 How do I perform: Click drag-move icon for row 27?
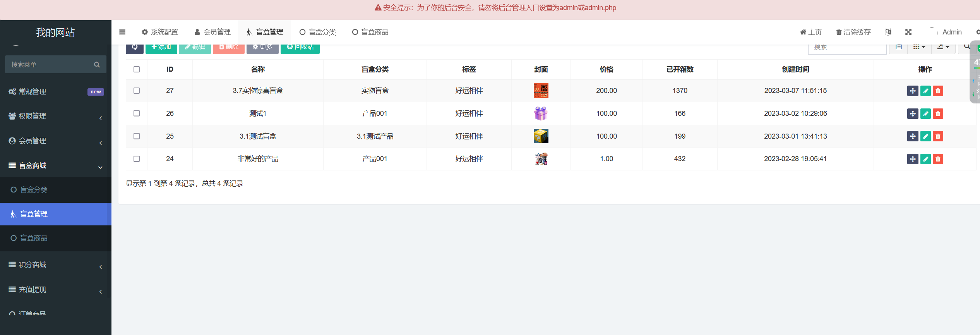coord(913,91)
